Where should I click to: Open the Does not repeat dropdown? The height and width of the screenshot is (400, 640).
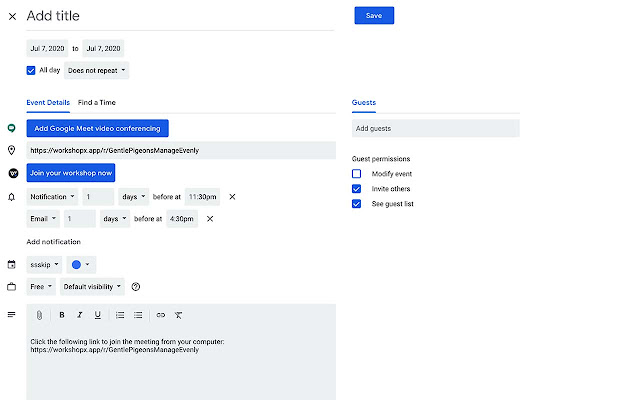click(97, 70)
